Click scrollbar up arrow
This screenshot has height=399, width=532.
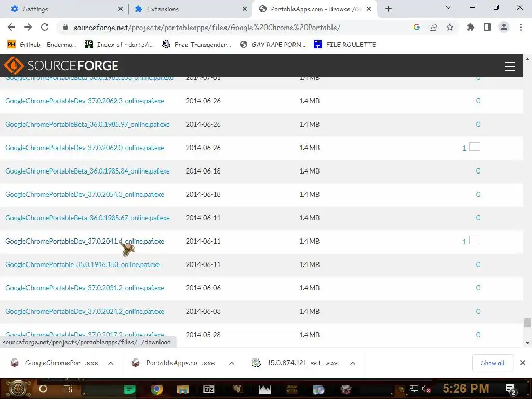527,58
